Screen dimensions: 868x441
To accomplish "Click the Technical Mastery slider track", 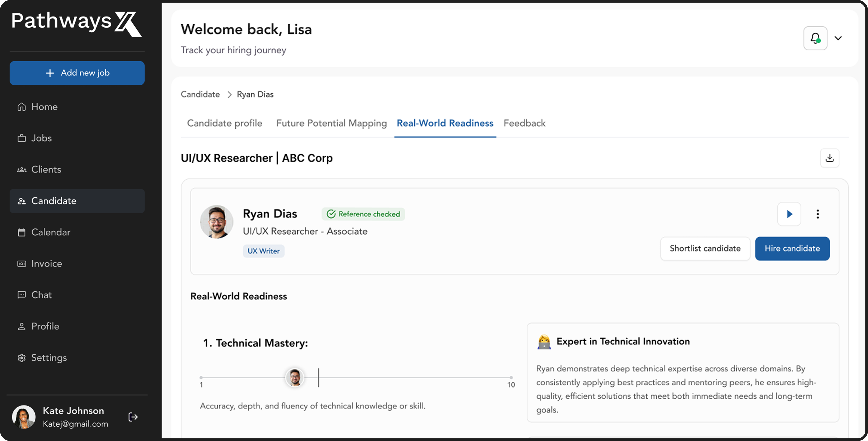I will pyautogui.click(x=356, y=378).
